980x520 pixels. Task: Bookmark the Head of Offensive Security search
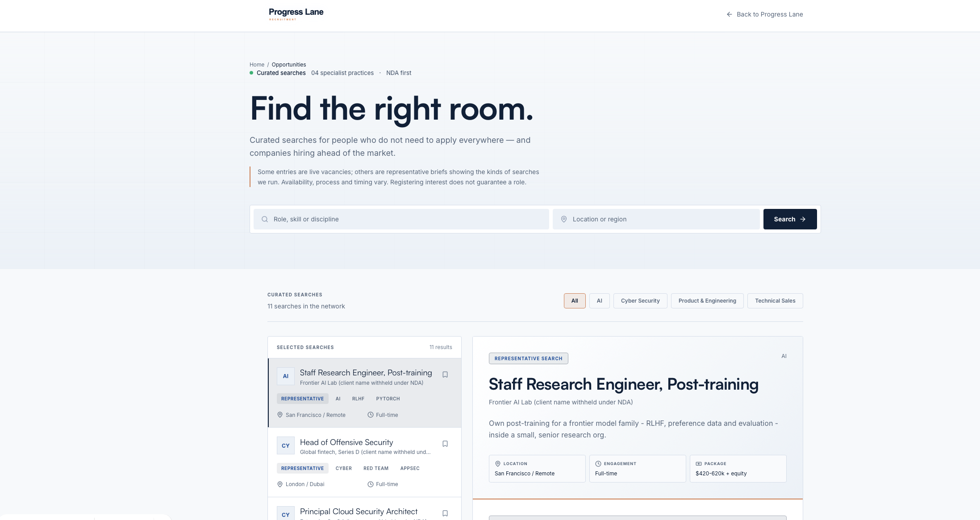[445, 444]
